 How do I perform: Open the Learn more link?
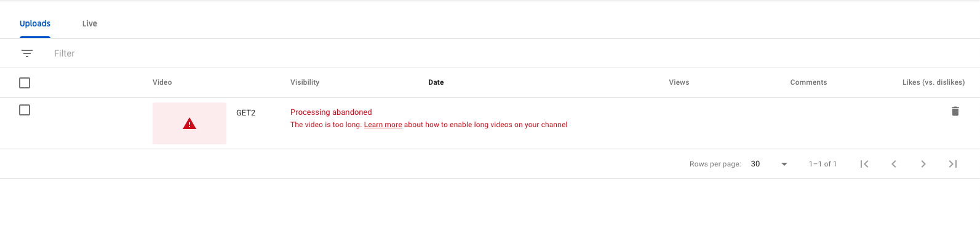pyautogui.click(x=383, y=125)
